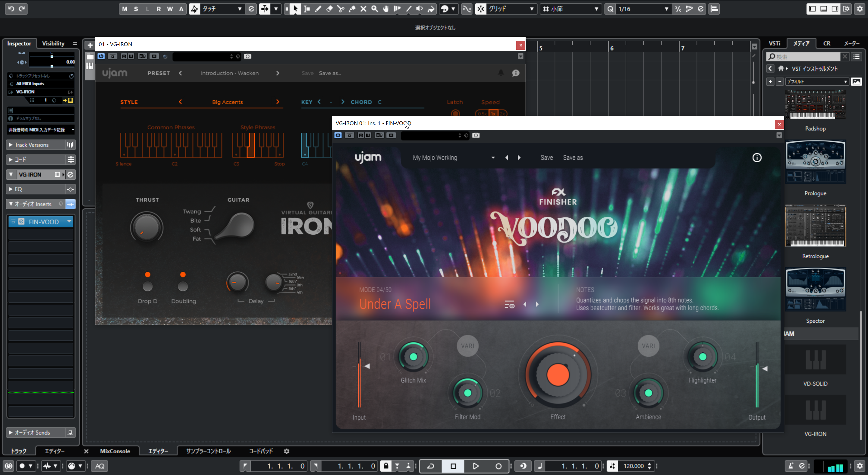Toggle Write W automation in top toolbar
Screen dimensions: 868x475
coord(170,9)
